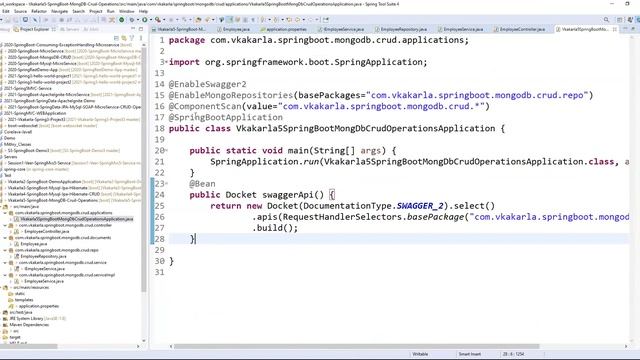Collapse the crud.applications package in Project Explorer
The height and width of the screenshot is (360, 640).
(5, 213)
